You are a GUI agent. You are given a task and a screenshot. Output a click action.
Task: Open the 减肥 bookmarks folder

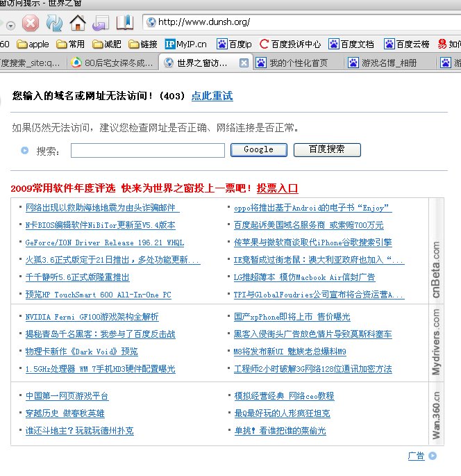(x=106, y=44)
